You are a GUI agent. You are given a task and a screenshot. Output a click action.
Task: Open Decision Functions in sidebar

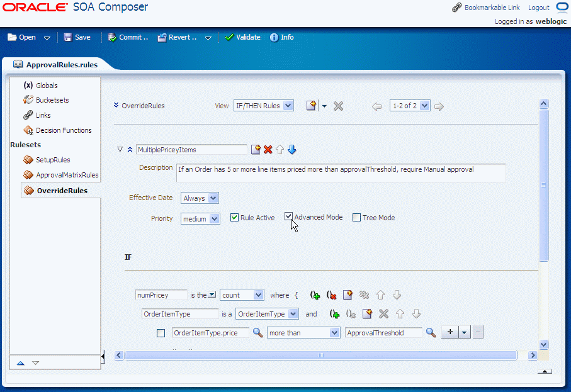57,130
